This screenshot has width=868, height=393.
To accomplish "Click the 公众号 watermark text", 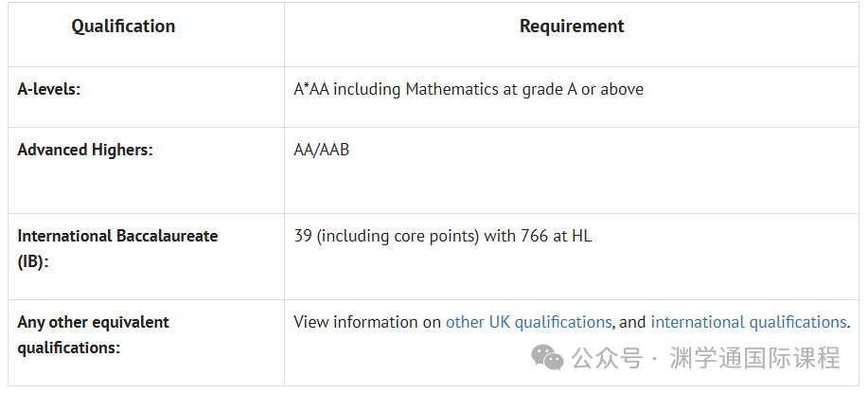I will tap(607, 358).
